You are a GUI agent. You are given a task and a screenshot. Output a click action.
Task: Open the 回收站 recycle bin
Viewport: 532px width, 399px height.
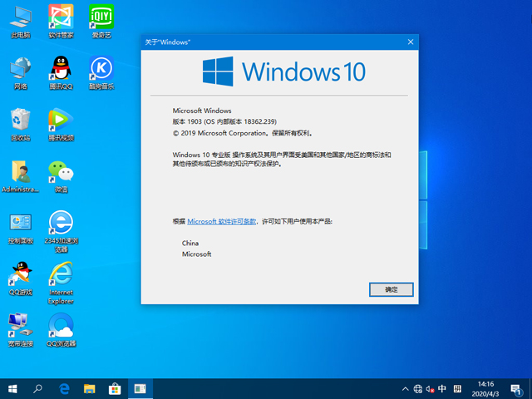tap(21, 125)
